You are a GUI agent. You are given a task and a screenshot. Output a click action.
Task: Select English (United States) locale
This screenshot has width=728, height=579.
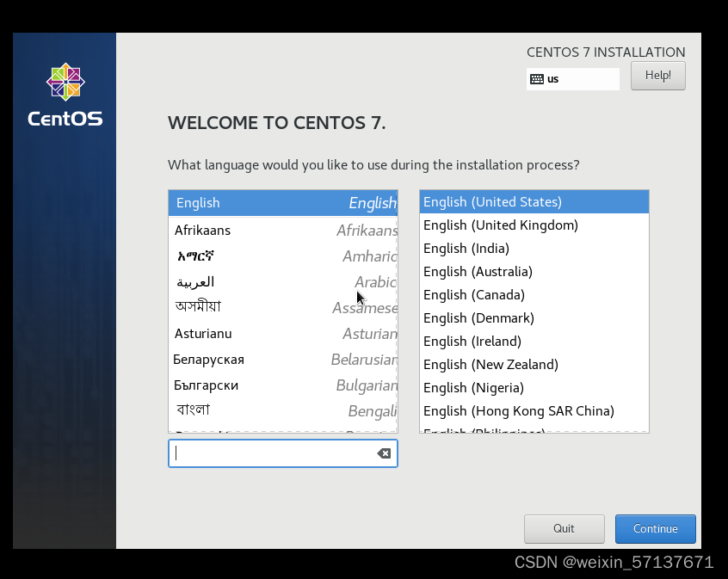[534, 202]
